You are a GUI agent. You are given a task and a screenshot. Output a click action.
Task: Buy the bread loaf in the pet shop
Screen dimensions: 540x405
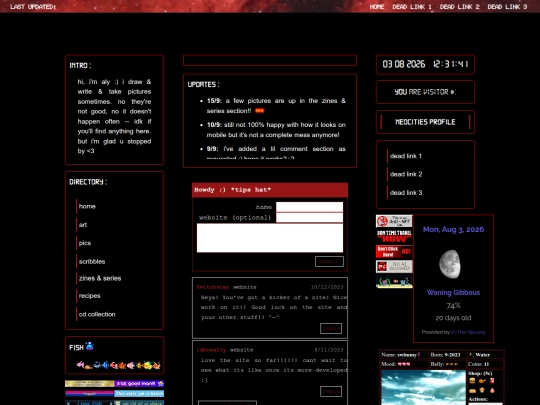tap(472, 391)
